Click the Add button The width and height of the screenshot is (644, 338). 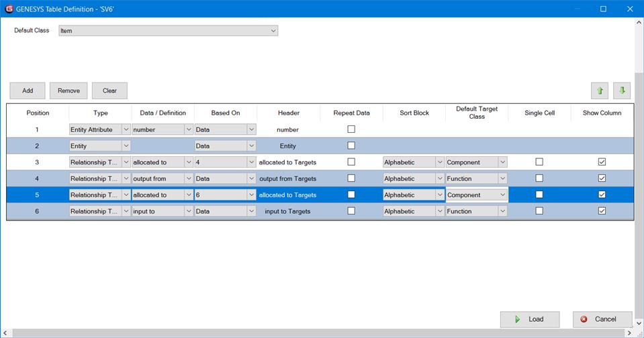tap(28, 91)
